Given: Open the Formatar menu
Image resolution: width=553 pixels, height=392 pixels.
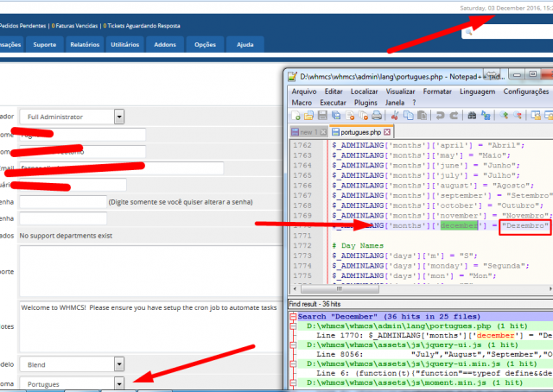Looking at the screenshot, I should point(437,92).
